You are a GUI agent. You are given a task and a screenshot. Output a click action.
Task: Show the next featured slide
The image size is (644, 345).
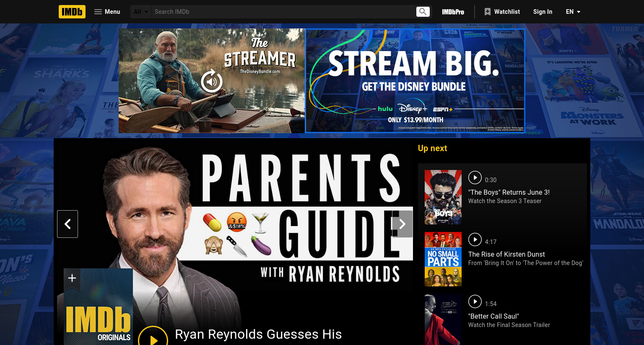point(402,224)
